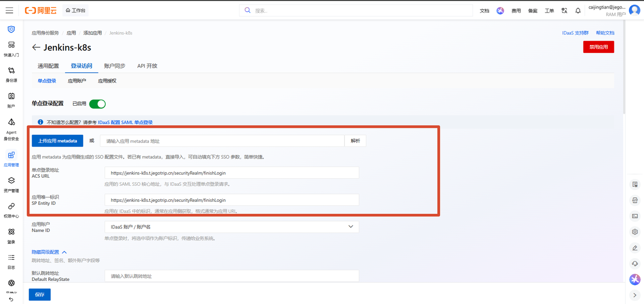Open the 应用账户 Name ID dropdown
644x304 pixels.
(x=231, y=227)
